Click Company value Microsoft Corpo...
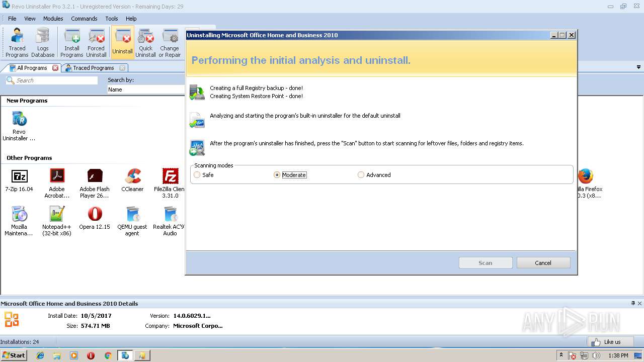Screen dimensions: 644x362 point(198,326)
